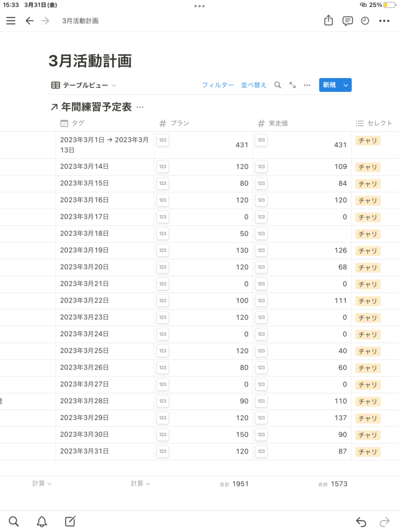This screenshot has width=399, height=532.
Task: Expand the table to full page
Action: pos(292,85)
